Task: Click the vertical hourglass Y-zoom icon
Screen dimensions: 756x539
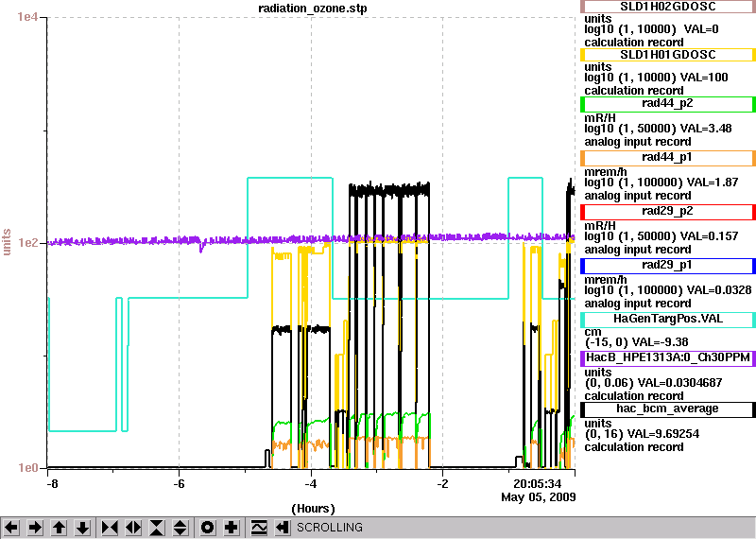Action: pyautogui.click(x=157, y=528)
